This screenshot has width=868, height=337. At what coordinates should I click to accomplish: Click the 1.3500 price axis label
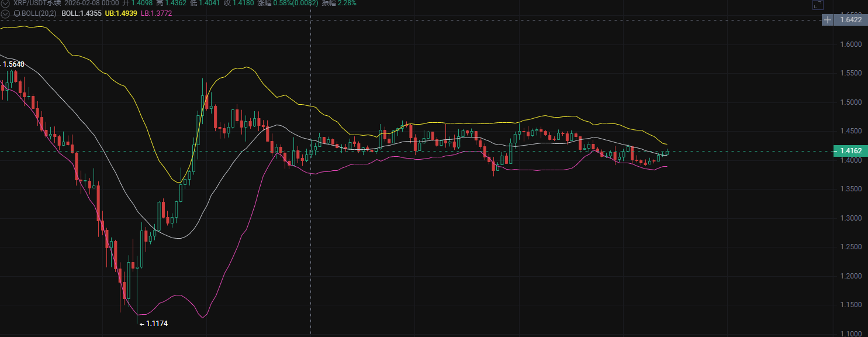[851, 189]
